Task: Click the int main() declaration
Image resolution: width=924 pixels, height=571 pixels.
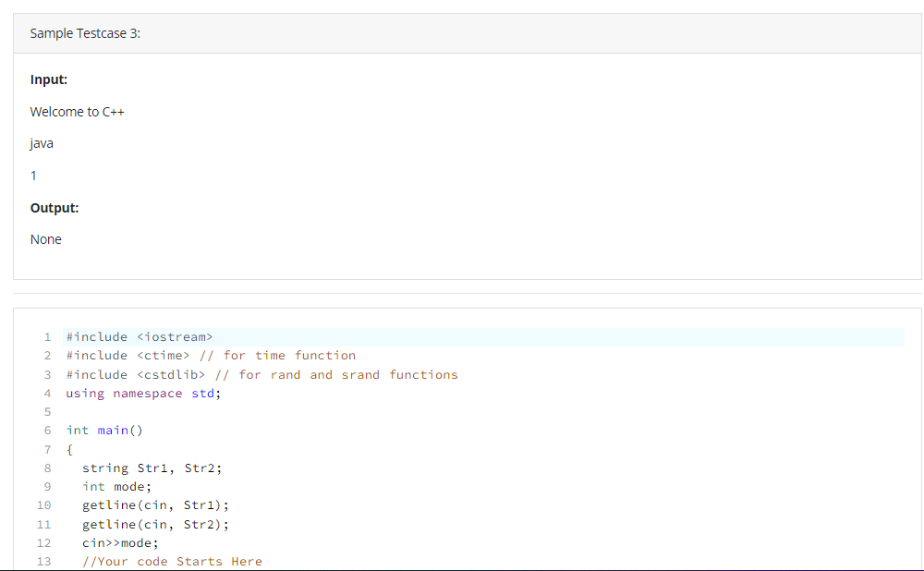Action: coord(102,430)
